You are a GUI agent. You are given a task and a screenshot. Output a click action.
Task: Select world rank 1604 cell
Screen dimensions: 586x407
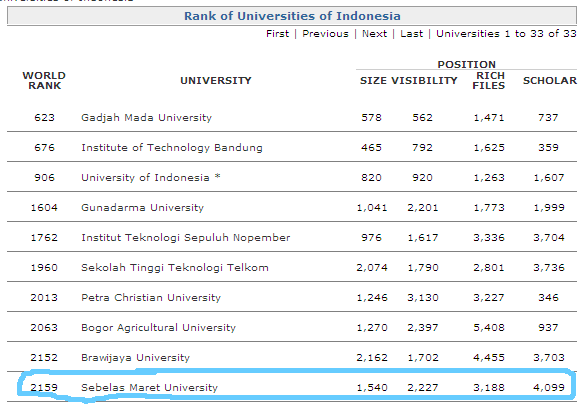click(x=44, y=207)
